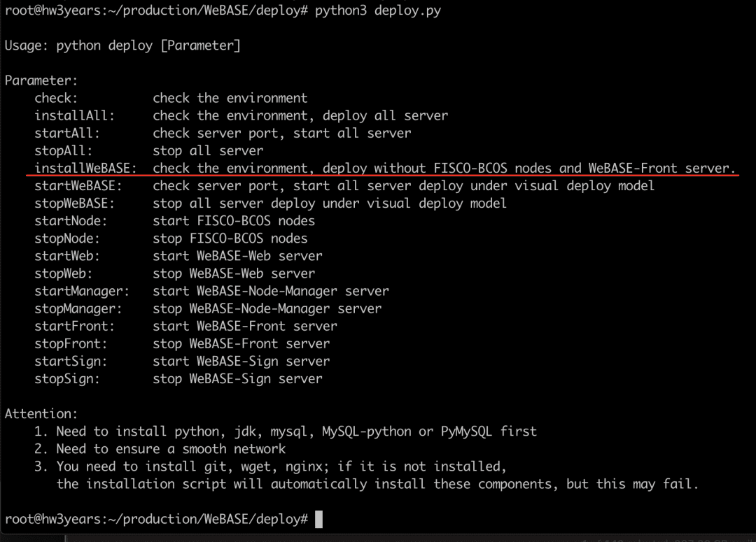
Task: Click the 'startFront:' parameter name
Action: 74,326
